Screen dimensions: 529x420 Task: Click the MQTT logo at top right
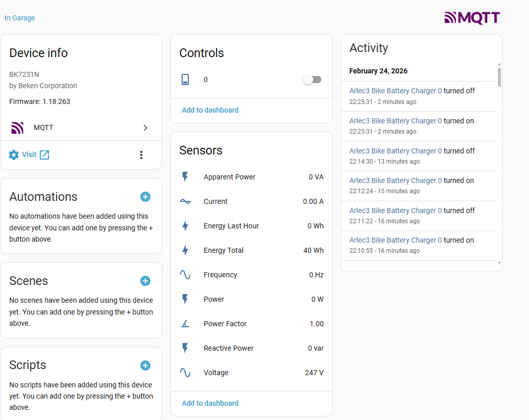tap(472, 18)
